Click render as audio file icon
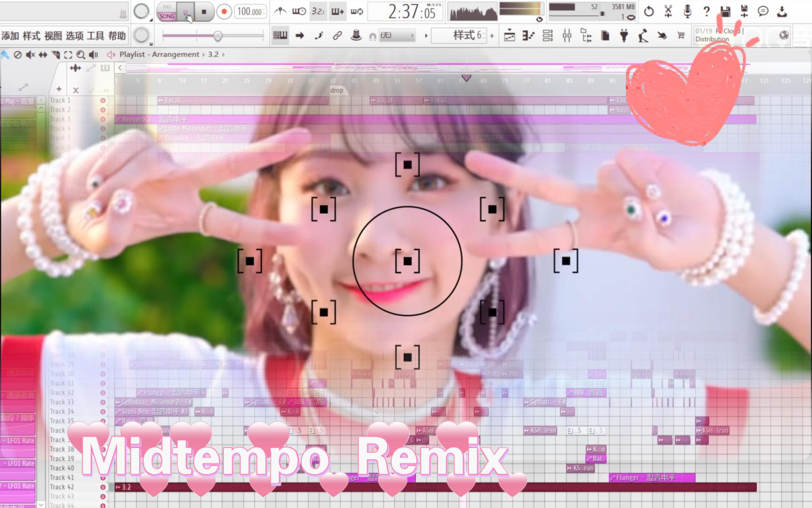The image size is (812, 508). [744, 11]
